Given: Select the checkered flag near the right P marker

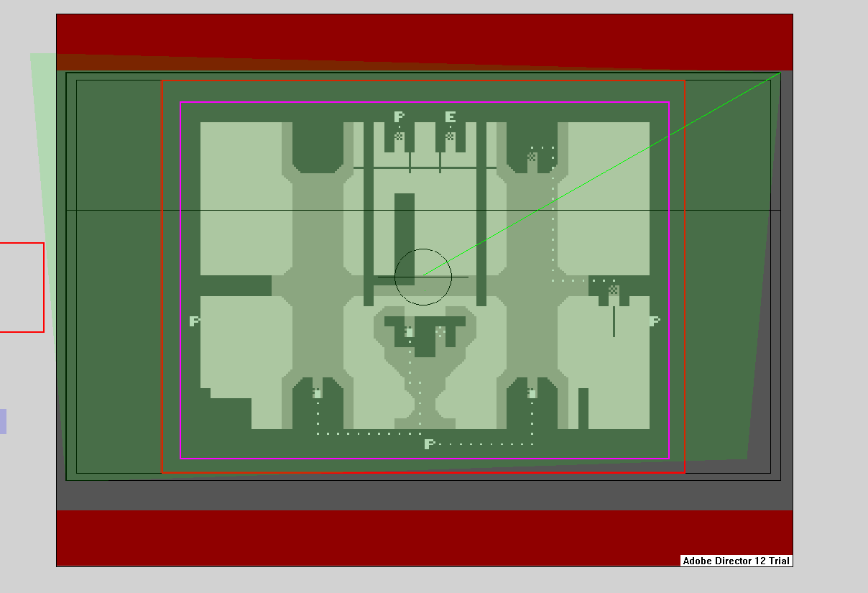Looking at the screenshot, I should [x=614, y=290].
